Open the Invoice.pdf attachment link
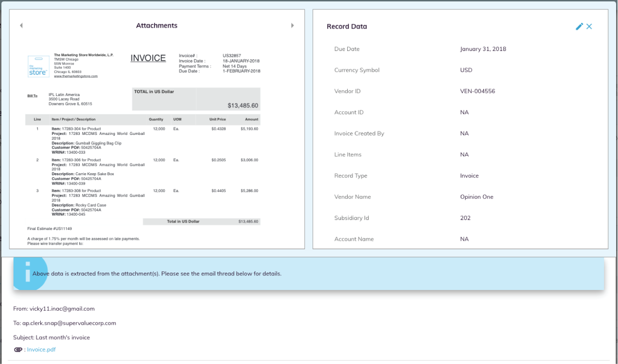Screen dimensions: 618x364 tap(41, 349)
